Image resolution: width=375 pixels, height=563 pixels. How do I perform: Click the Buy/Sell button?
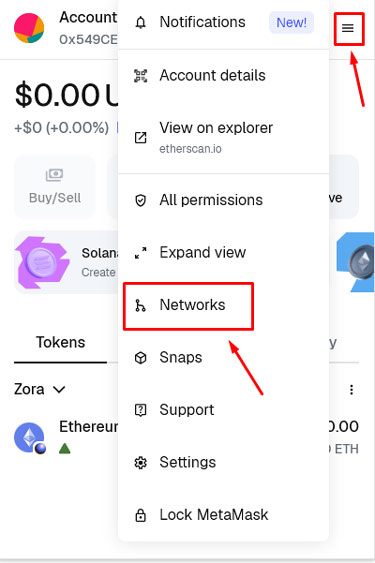(55, 187)
